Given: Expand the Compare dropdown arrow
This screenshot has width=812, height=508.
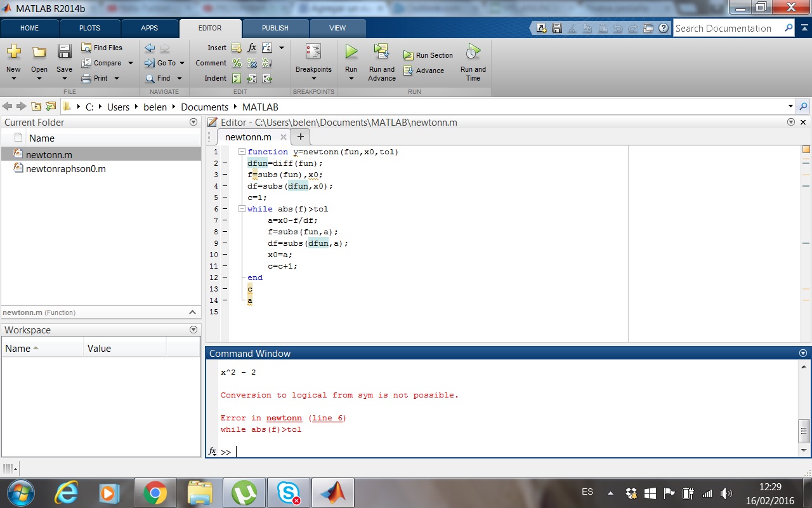Looking at the screenshot, I should tap(131, 63).
